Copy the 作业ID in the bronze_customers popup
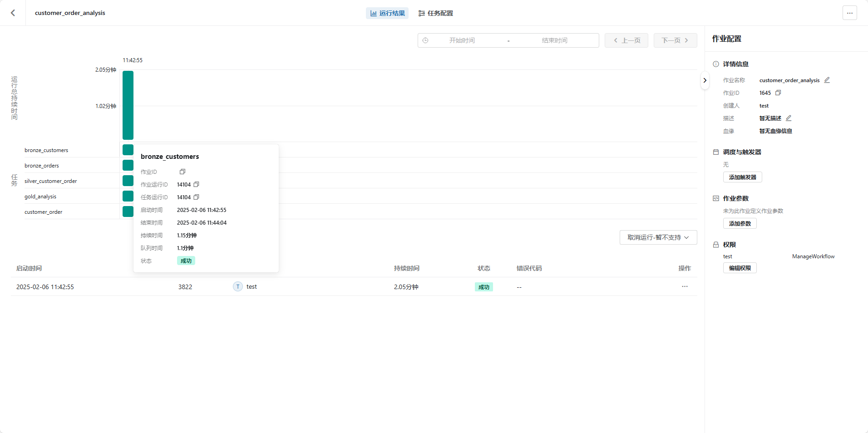The image size is (868, 433). [182, 172]
